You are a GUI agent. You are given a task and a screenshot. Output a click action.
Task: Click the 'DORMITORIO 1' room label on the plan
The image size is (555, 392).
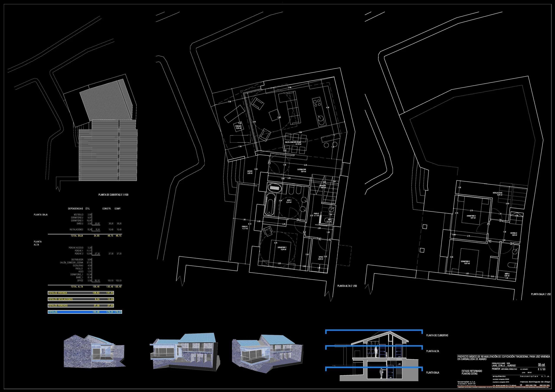(282, 247)
